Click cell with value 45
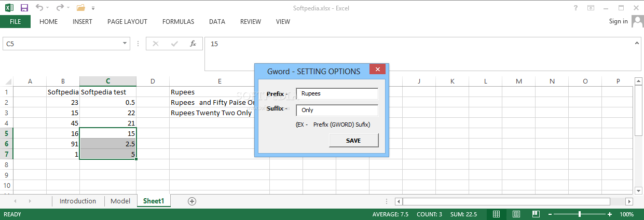644x220 pixels. (63, 123)
